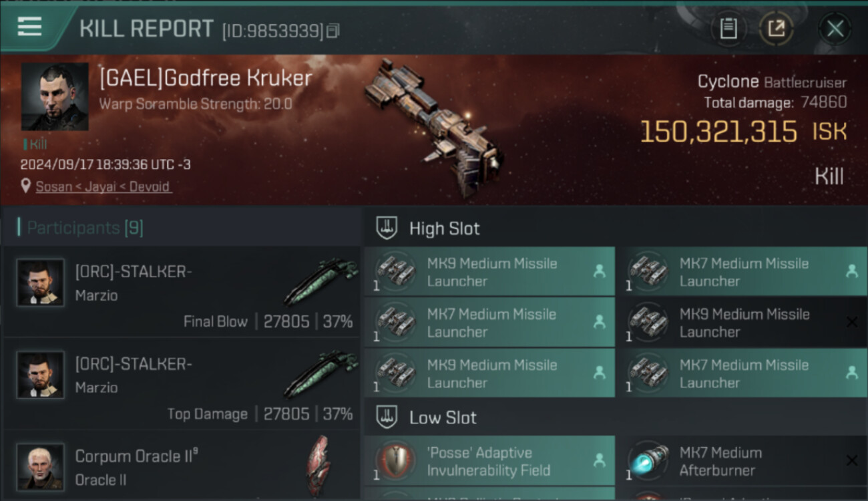This screenshot has height=501, width=868.
Task: Click the clipboard report icon
Action: (728, 29)
